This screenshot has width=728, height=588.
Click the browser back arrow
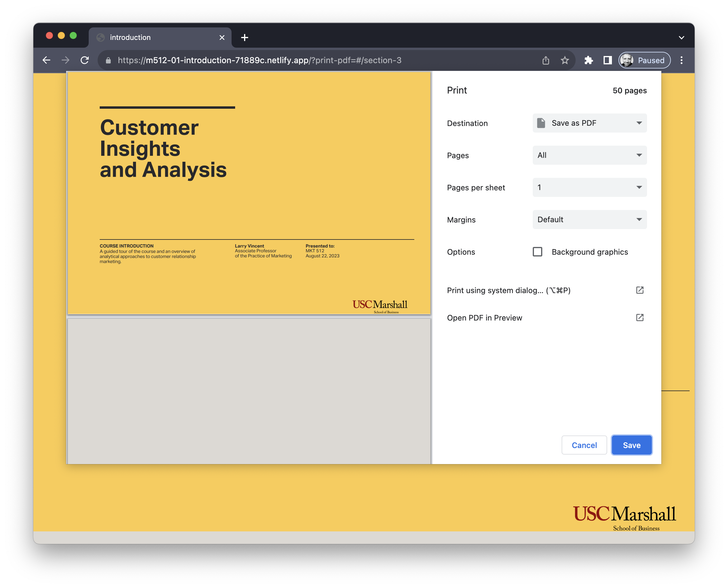click(x=46, y=60)
